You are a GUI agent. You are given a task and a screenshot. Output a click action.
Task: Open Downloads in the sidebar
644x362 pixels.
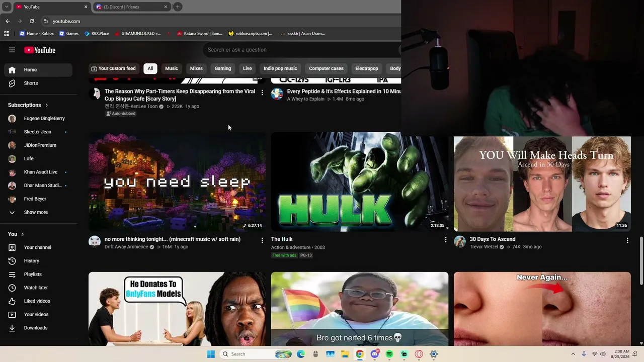click(x=38, y=328)
